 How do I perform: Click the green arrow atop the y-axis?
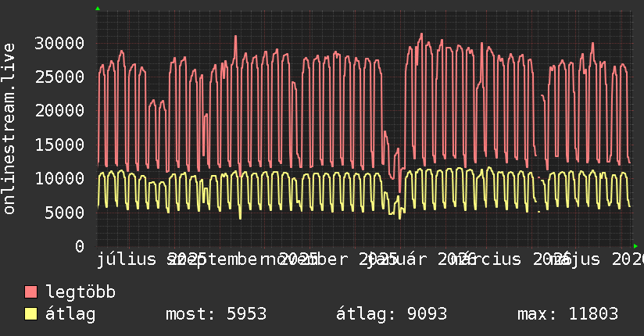pyautogui.click(x=98, y=9)
